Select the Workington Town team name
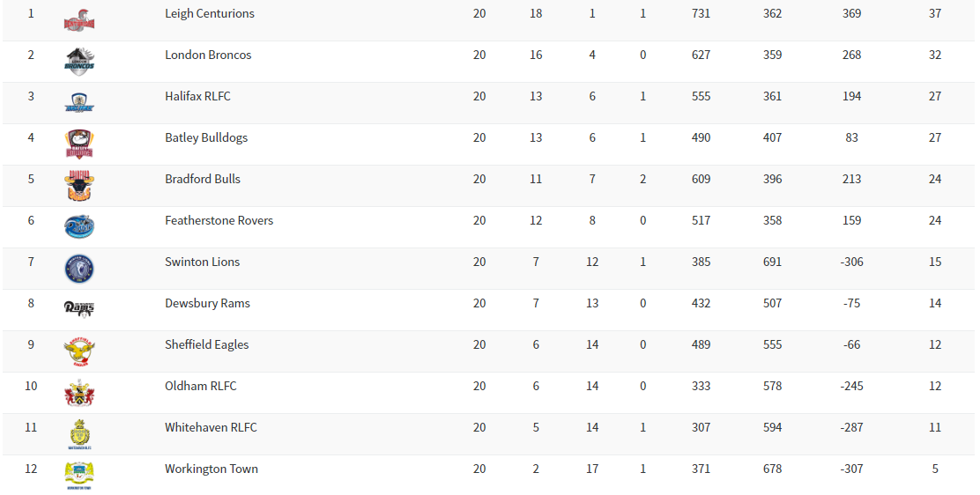The height and width of the screenshot is (495, 980). [212, 469]
